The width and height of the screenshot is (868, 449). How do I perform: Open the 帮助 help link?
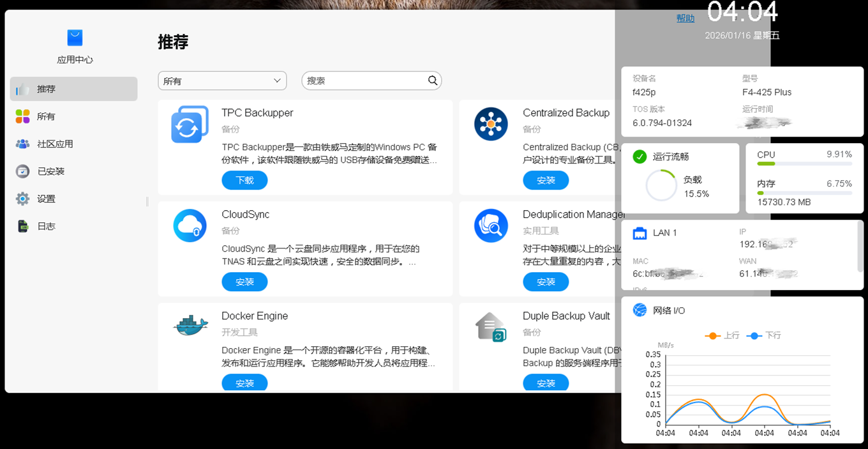pyautogui.click(x=685, y=18)
